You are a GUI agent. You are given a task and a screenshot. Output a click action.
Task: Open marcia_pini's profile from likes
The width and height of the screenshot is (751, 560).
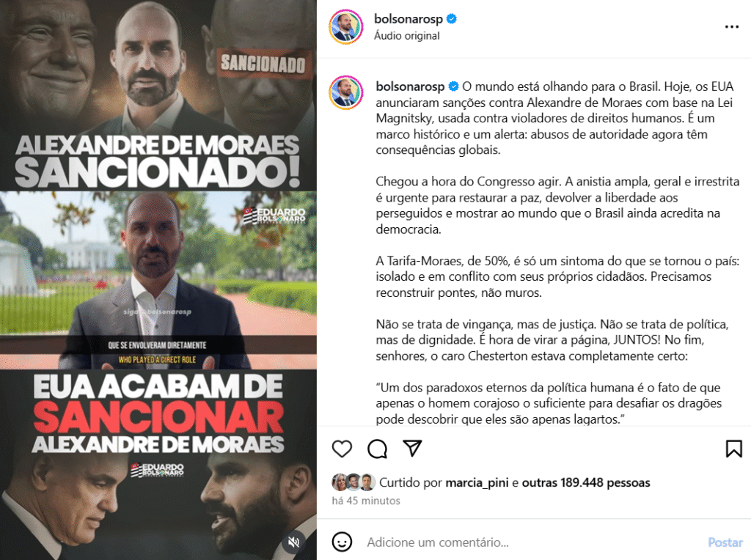[x=477, y=482]
